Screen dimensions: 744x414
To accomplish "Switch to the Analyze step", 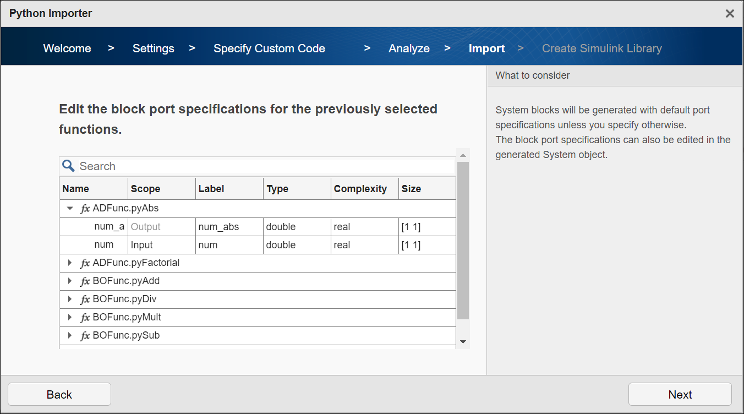I will click(409, 48).
